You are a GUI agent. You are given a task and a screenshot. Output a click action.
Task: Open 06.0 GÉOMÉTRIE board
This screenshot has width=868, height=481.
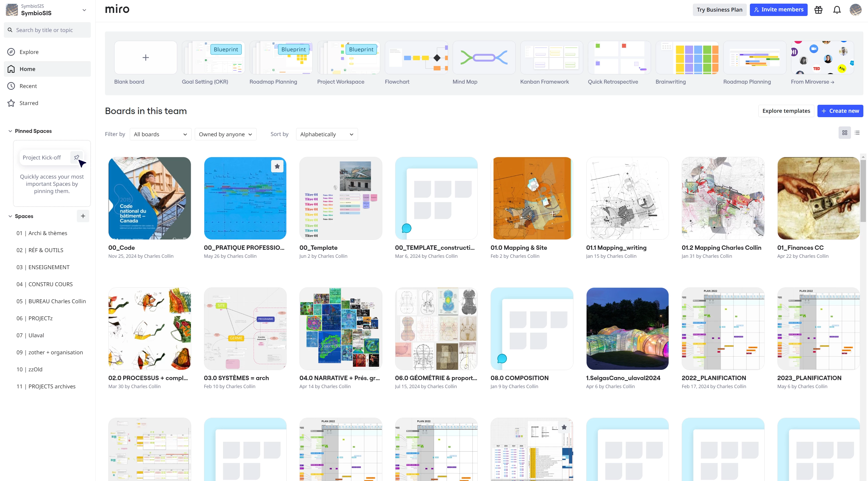coord(436,329)
